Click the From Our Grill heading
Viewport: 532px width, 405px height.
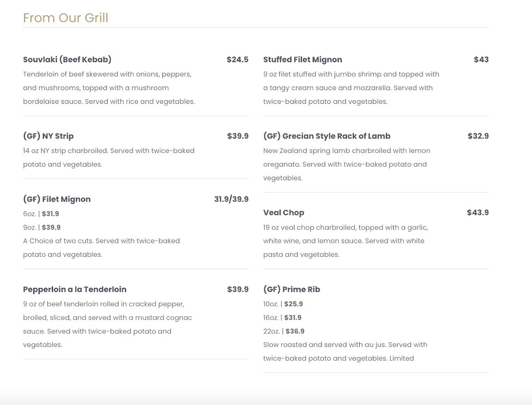66,18
